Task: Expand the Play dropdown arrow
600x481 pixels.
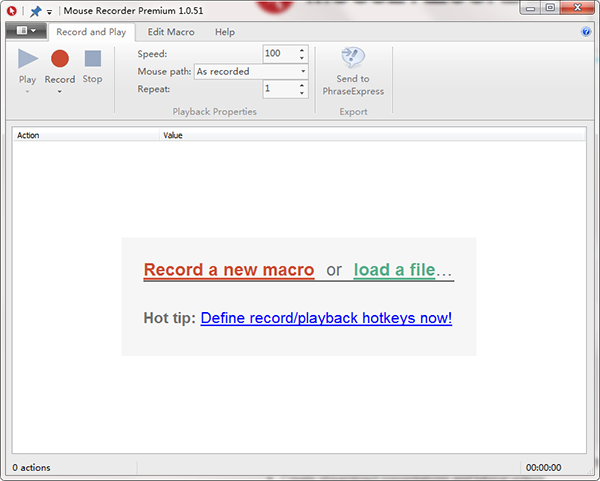Action: pos(27,92)
